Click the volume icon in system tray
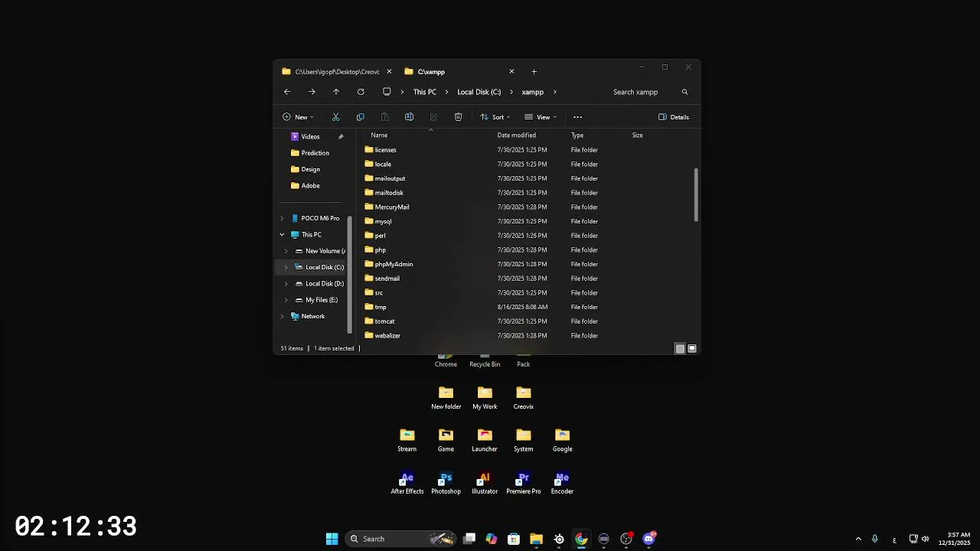Image resolution: width=980 pixels, height=551 pixels. click(x=925, y=539)
